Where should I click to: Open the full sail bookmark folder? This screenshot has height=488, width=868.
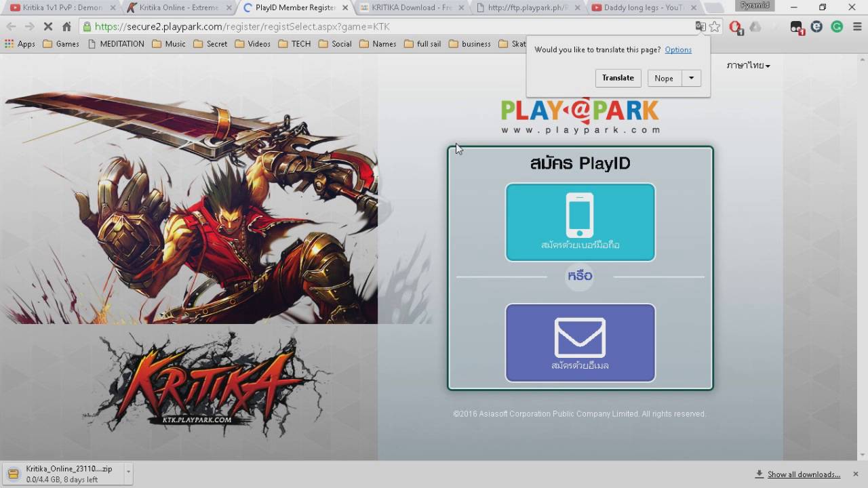pyautogui.click(x=422, y=44)
